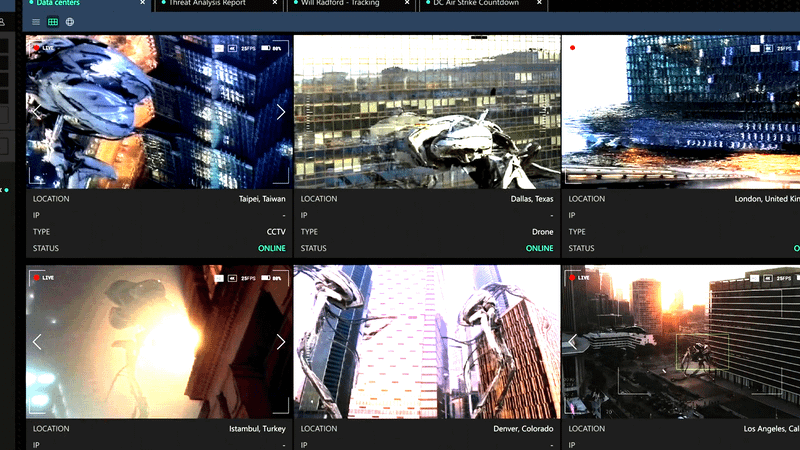Click the TYPE label under Dallas feed
800x450 pixels.
[309, 232]
